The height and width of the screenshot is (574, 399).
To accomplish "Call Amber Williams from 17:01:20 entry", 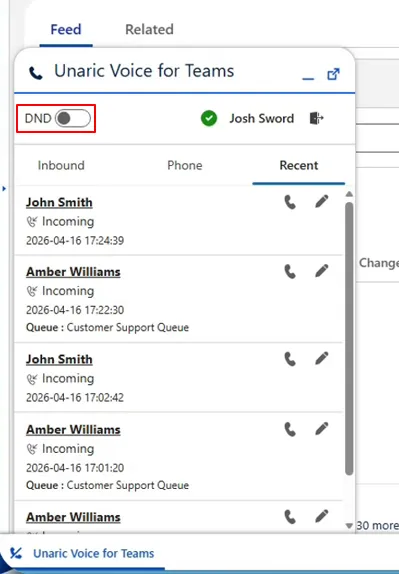I will 290,429.
